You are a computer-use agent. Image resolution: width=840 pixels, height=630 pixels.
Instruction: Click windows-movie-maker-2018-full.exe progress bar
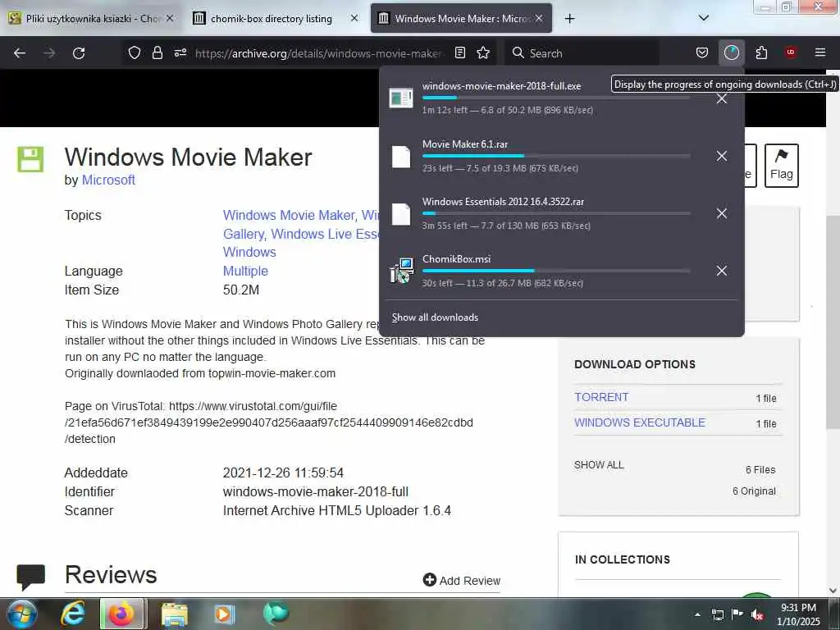pyautogui.click(x=555, y=98)
